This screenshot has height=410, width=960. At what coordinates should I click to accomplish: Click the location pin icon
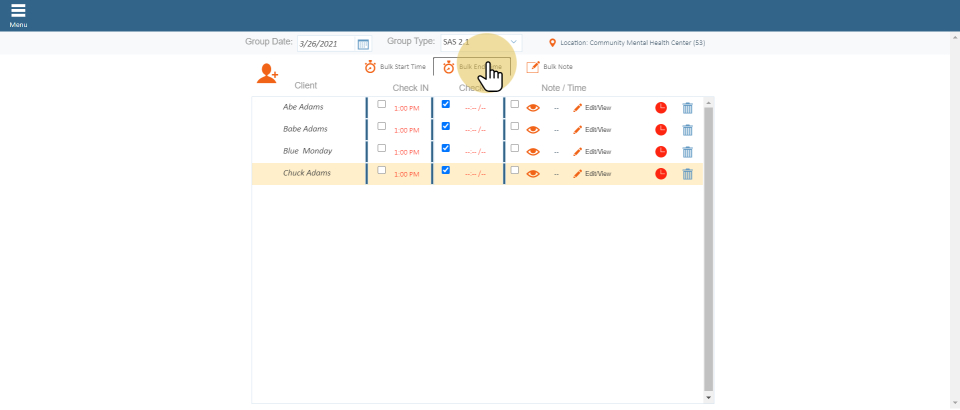coord(553,43)
